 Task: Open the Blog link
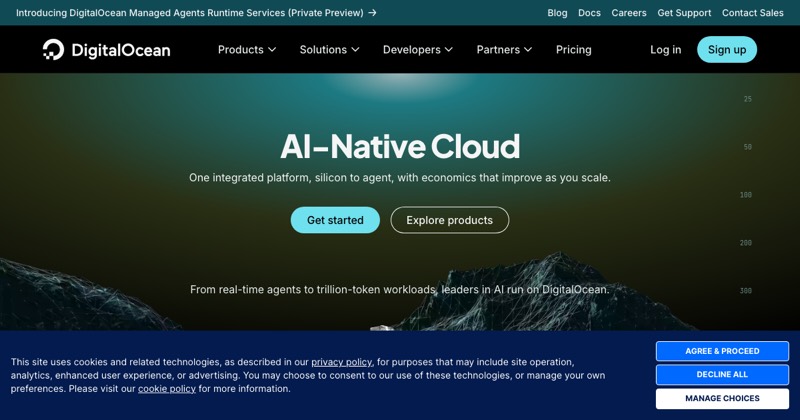pyautogui.click(x=557, y=13)
